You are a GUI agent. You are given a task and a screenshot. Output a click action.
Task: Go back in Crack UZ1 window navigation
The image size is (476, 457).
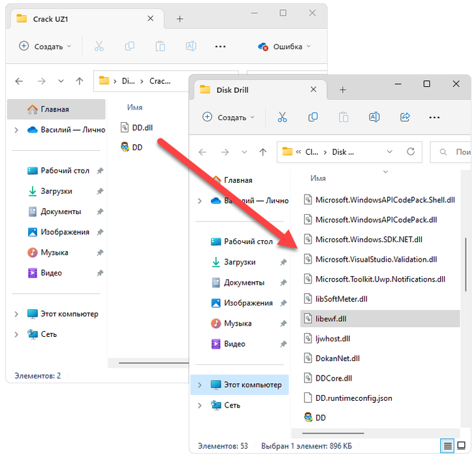pos(19,82)
